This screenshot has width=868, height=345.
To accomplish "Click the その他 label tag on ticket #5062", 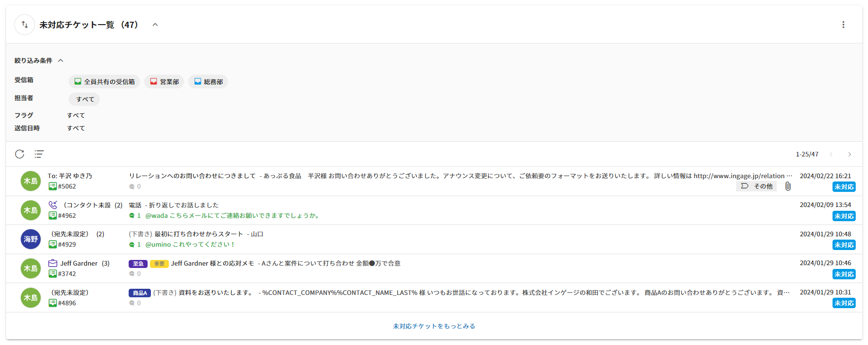I will coord(756,186).
